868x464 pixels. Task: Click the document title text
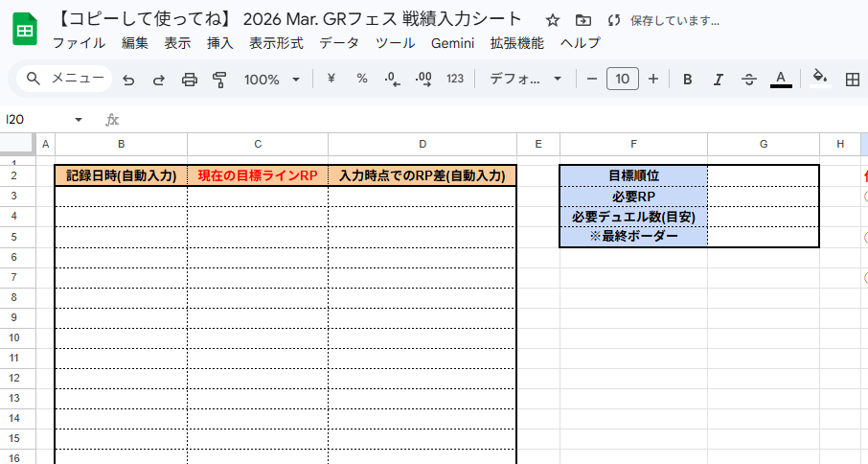[x=287, y=19]
